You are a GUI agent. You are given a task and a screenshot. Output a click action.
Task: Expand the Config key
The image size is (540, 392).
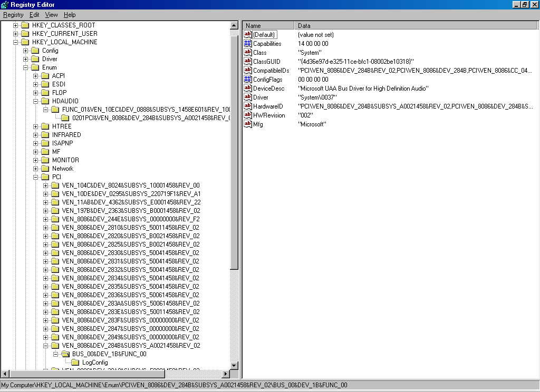click(25, 51)
